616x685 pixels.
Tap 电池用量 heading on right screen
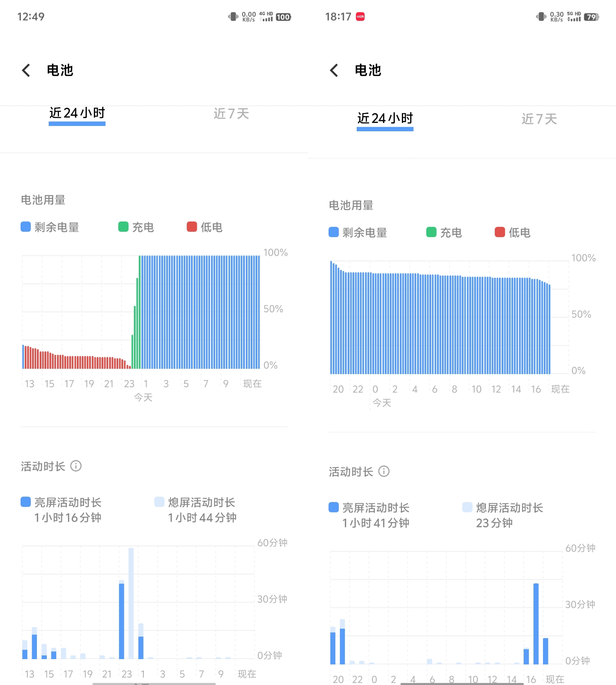pyautogui.click(x=351, y=205)
